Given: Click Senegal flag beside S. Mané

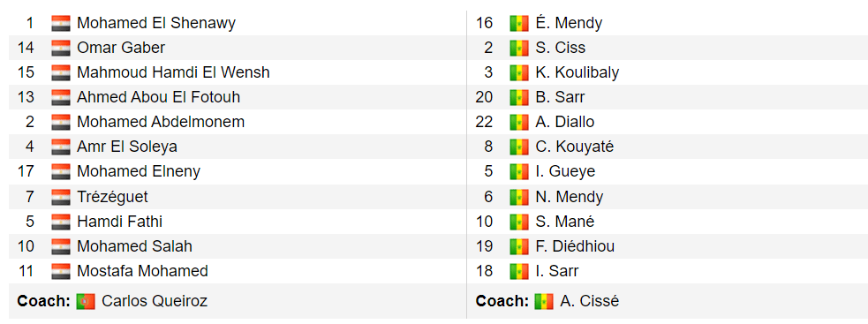Looking at the screenshot, I should 519,222.
